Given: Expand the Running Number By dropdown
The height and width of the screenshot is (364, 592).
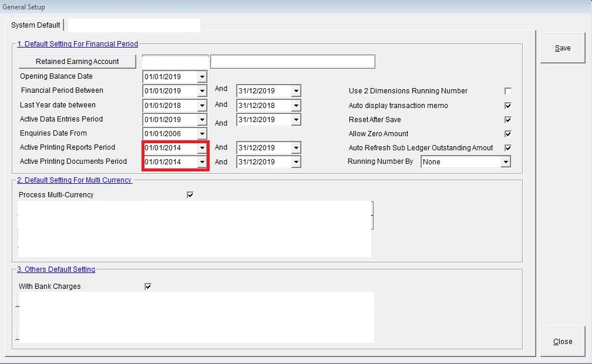Looking at the screenshot, I should point(505,162).
